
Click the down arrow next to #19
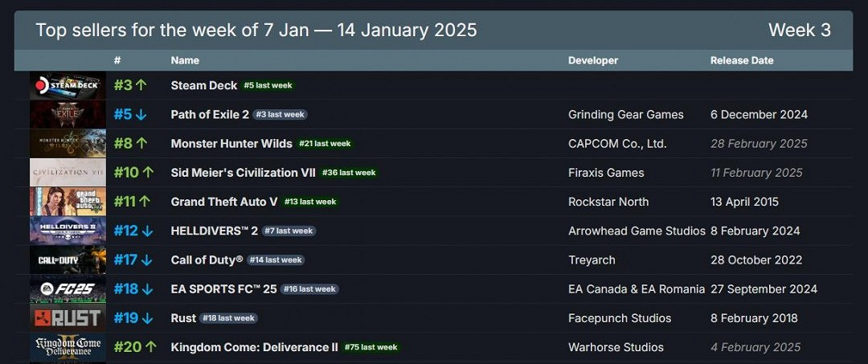(147, 318)
